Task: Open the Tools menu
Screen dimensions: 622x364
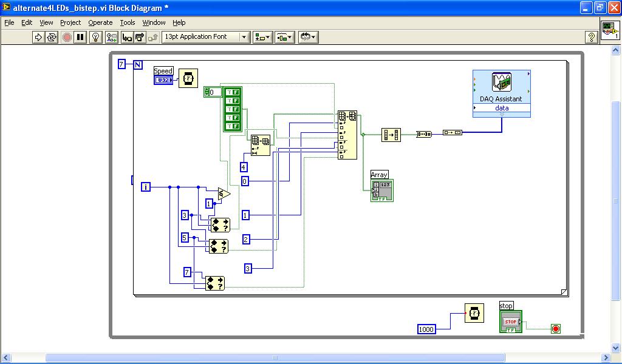Action: 128,22
